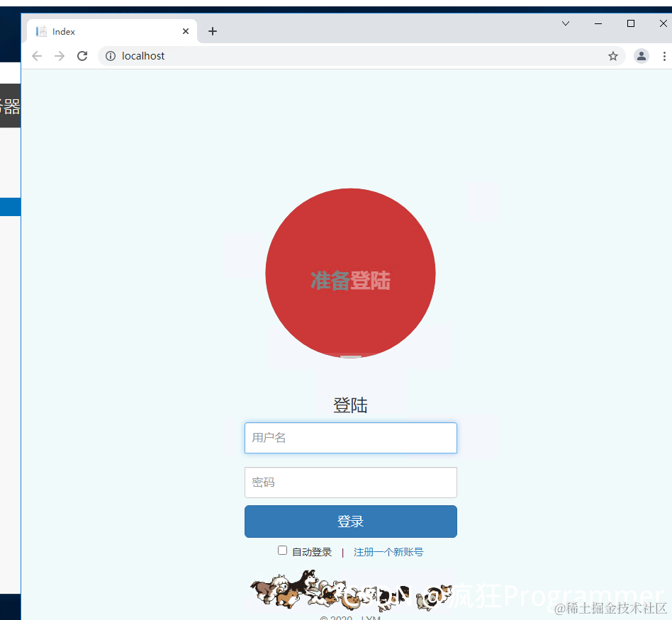Open a new tab with the plus button
The height and width of the screenshot is (620, 672).
(x=212, y=30)
